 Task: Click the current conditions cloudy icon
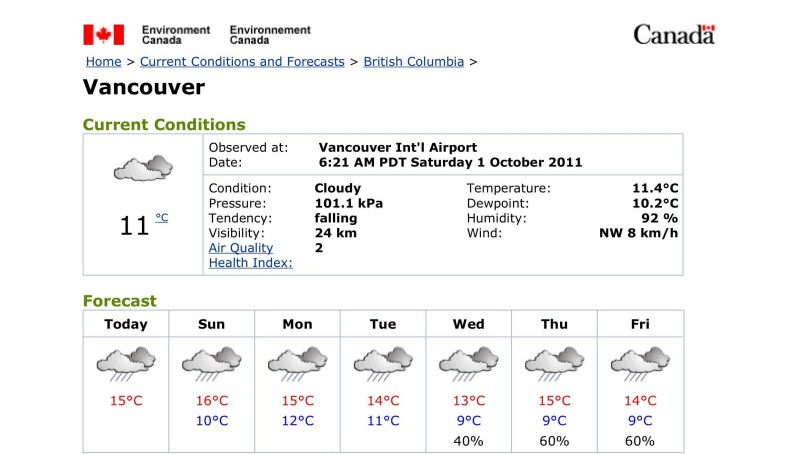click(x=143, y=167)
